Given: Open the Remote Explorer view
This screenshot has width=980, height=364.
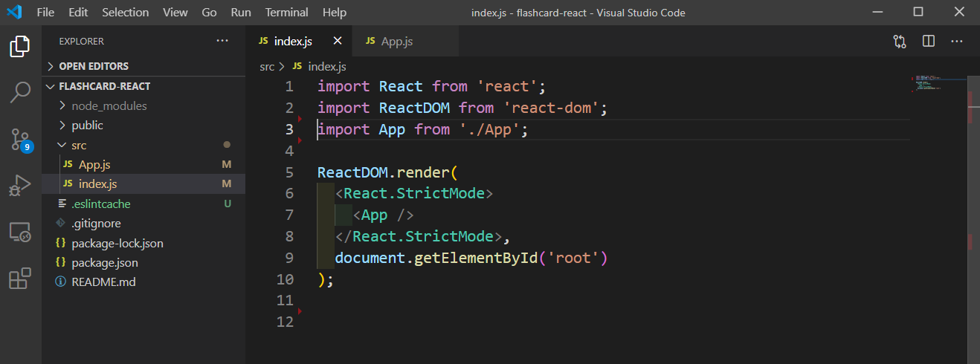Looking at the screenshot, I should [20, 232].
